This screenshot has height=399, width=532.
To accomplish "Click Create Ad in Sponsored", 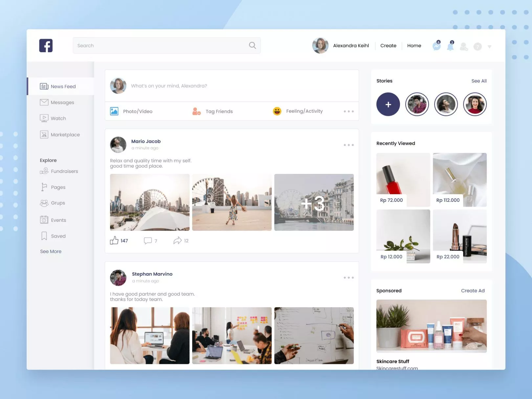I will coord(473,291).
